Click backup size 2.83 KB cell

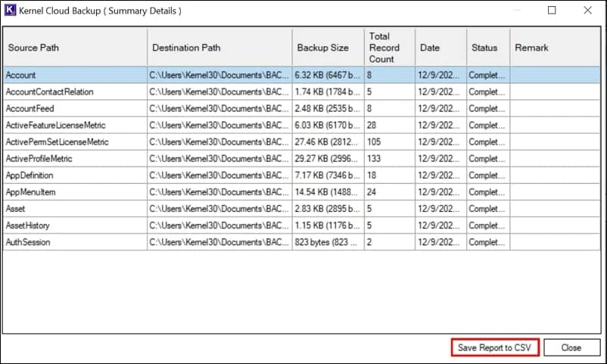pos(328,208)
